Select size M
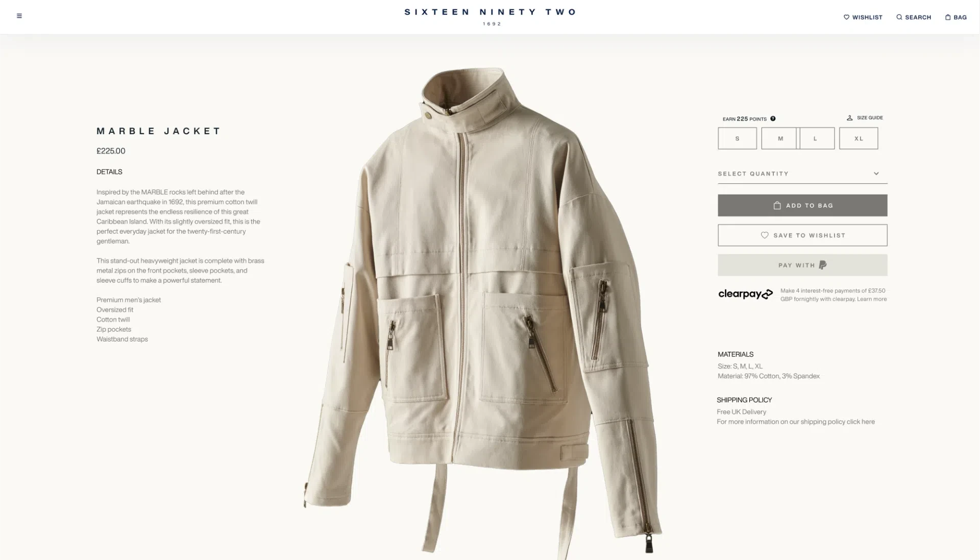 click(779, 138)
